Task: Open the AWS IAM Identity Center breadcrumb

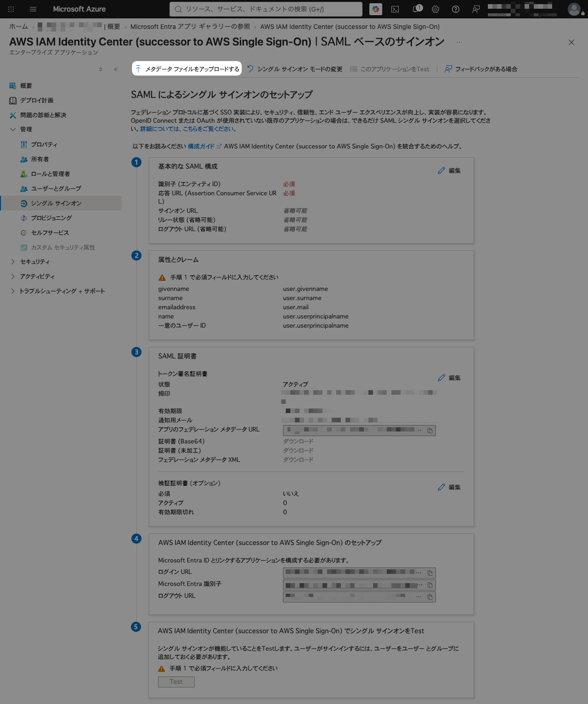Action: coord(350,27)
